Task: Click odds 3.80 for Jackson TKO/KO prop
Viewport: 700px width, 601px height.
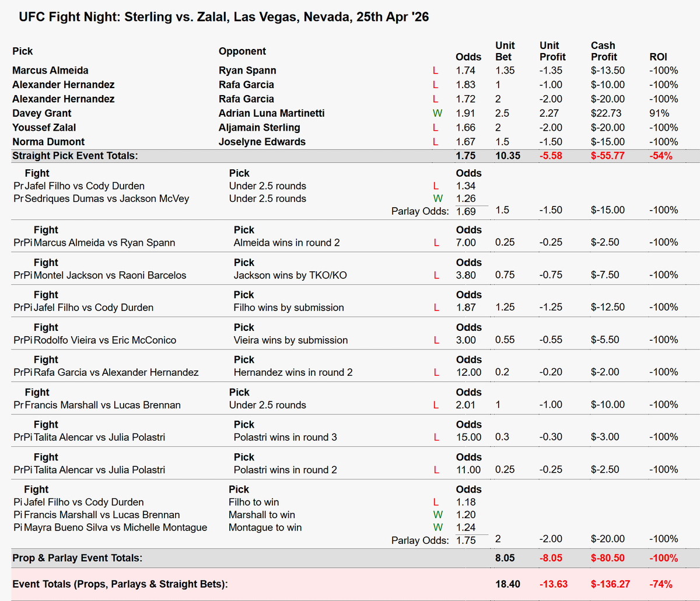Action: pyautogui.click(x=466, y=275)
